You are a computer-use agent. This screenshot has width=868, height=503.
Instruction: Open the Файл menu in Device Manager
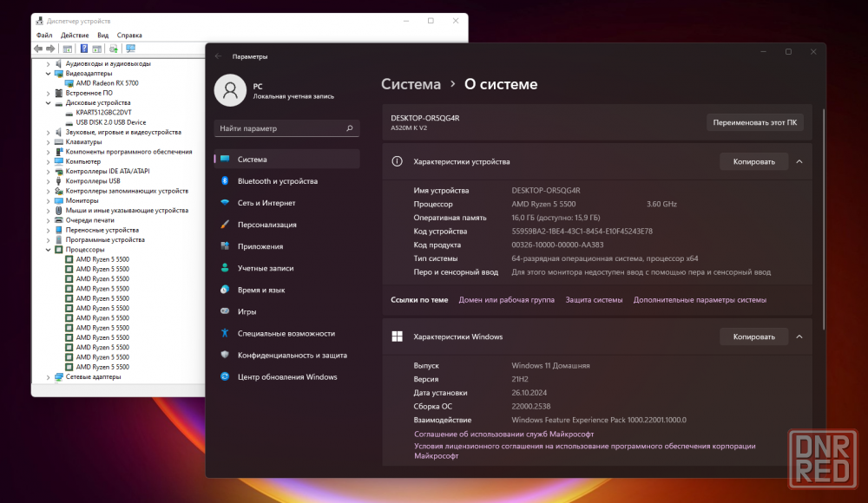tap(44, 35)
